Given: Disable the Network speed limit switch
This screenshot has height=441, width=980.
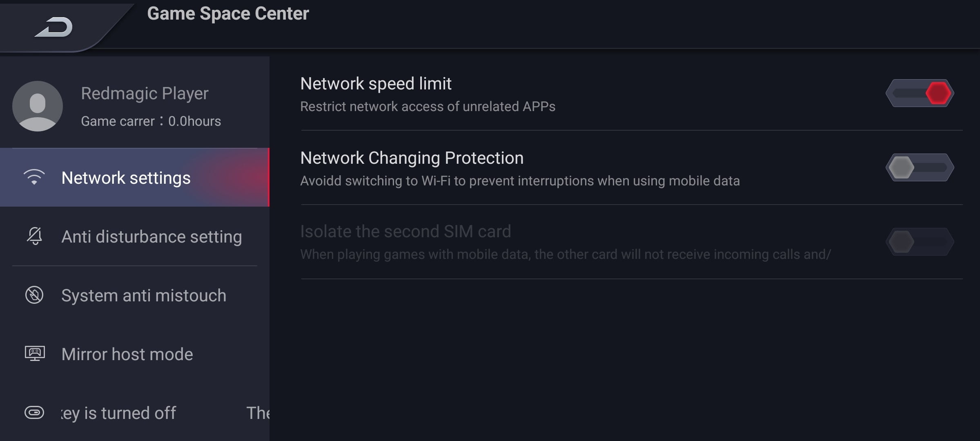Looking at the screenshot, I should pyautogui.click(x=920, y=93).
